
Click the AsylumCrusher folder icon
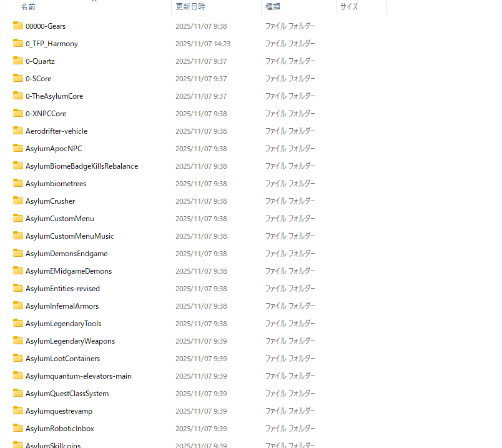coord(17,201)
